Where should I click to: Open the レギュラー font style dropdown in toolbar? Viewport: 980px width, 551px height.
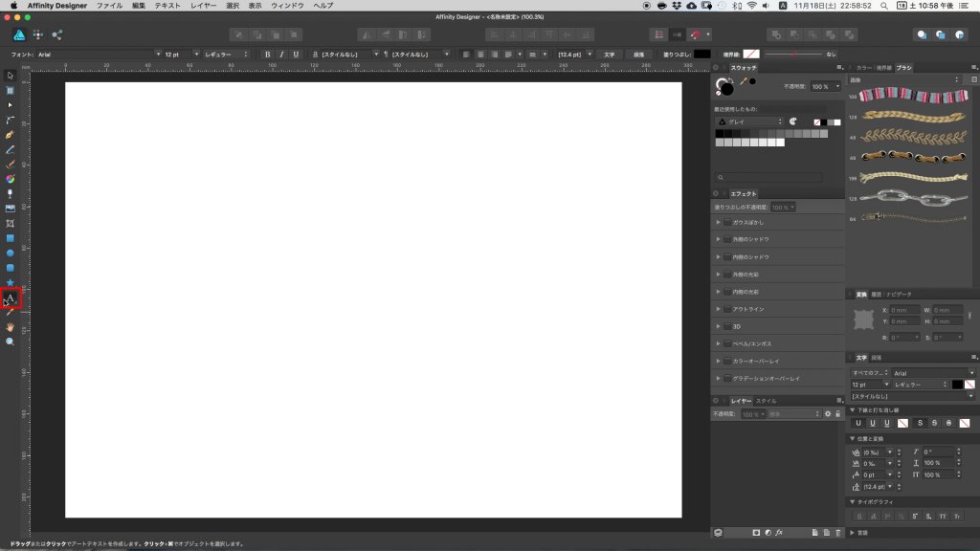click(226, 55)
